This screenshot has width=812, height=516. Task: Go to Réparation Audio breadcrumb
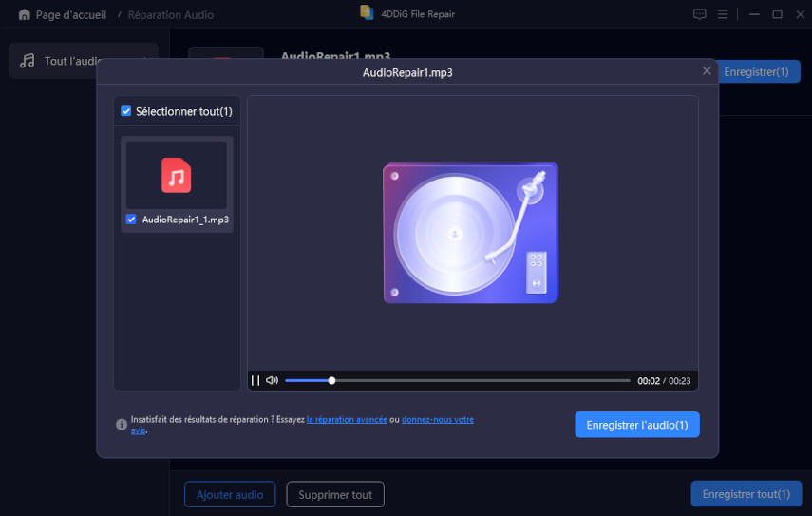[x=171, y=15]
